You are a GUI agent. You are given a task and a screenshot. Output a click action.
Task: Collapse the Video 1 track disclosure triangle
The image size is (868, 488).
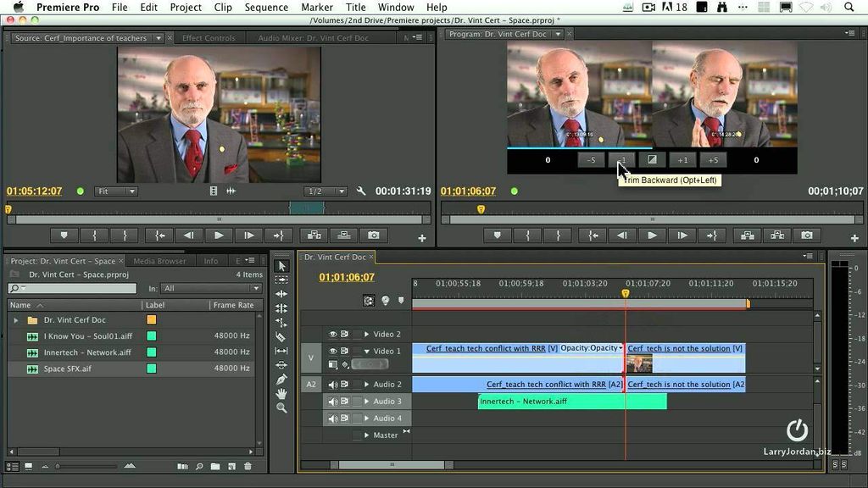click(368, 349)
